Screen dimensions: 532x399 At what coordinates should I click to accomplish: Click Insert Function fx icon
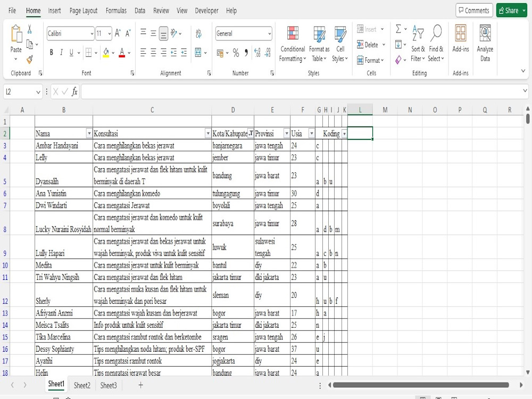point(74,92)
